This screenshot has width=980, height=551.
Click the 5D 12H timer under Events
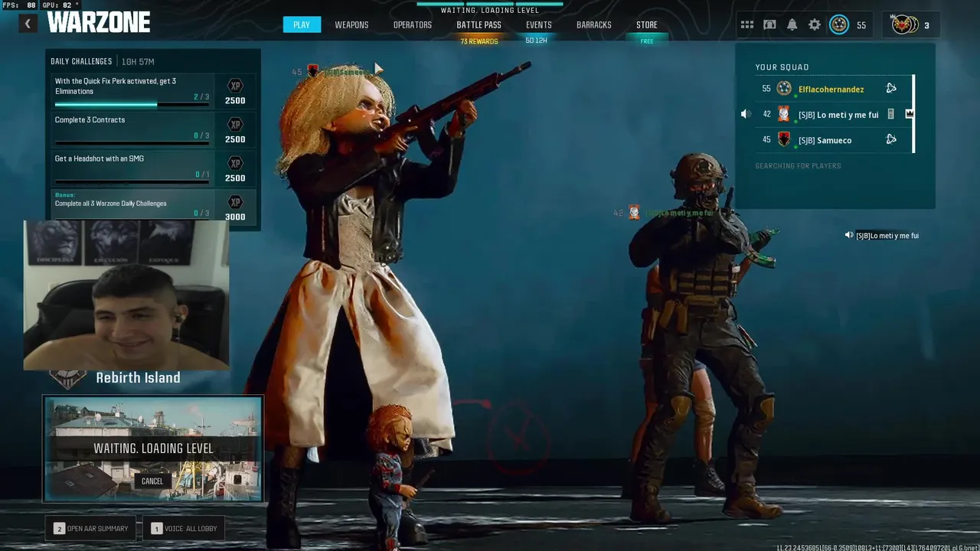536,41
